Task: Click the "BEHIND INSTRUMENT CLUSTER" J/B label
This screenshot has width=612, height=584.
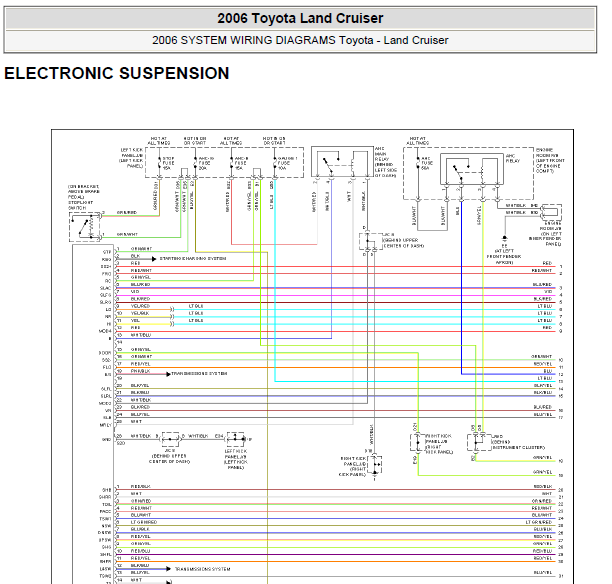Action: point(518,442)
